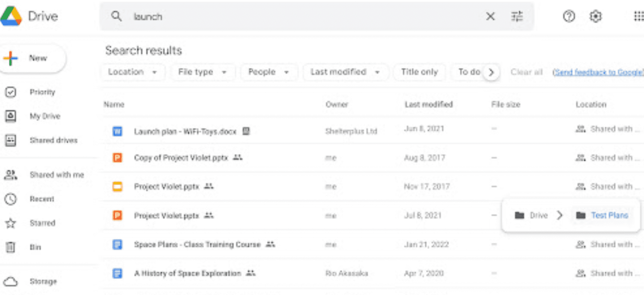Viewport: 644px width, 295px height.
Task: Open the Starred section in the sidebar
Action: [42, 223]
